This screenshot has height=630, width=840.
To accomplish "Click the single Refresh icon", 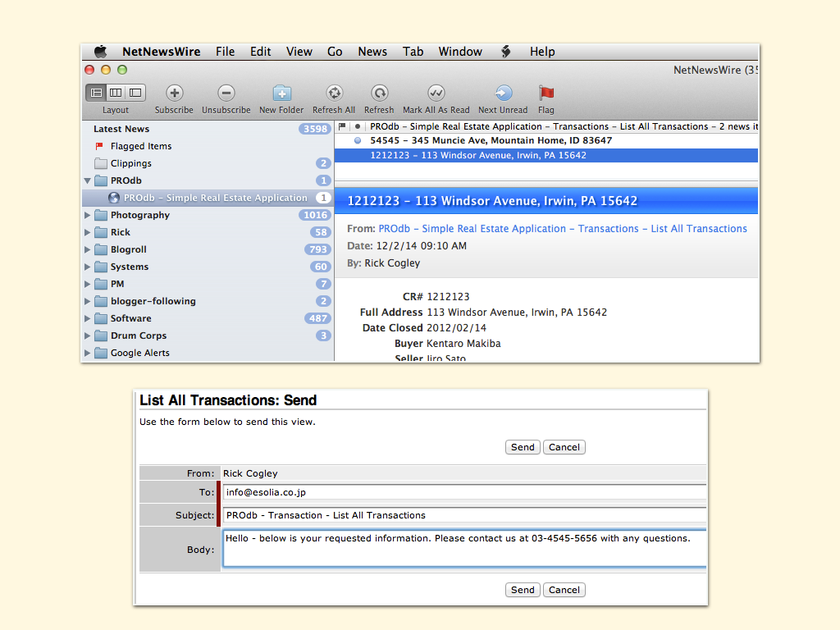I will (379, 94).
